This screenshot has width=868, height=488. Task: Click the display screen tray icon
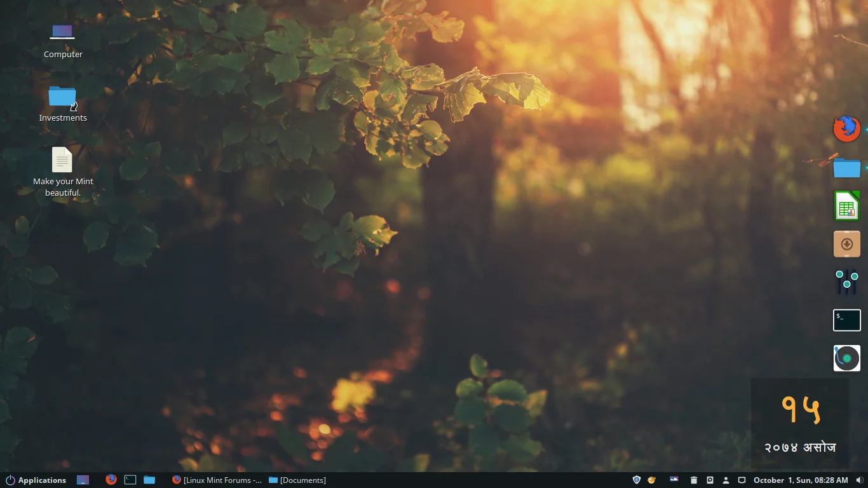coord(742,480)
